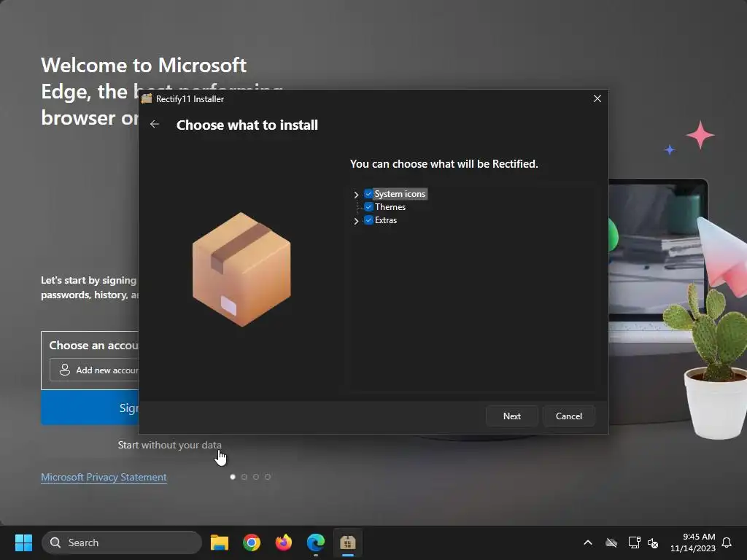This screenshot has height=560, width=747.
Task: Go back using the installer's back arrow
Action: pos(155,124)
